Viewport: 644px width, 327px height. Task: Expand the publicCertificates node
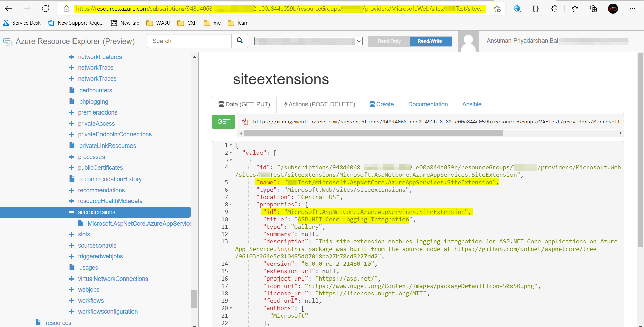(71, 168)
